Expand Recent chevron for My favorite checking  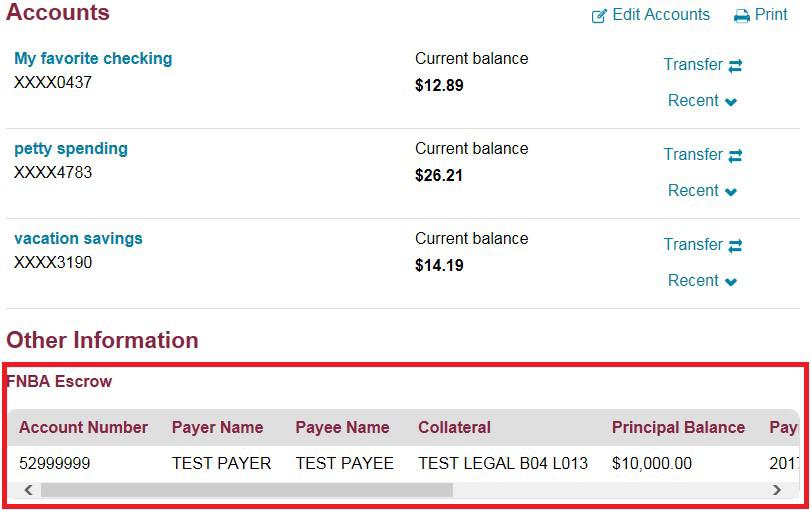731,102
